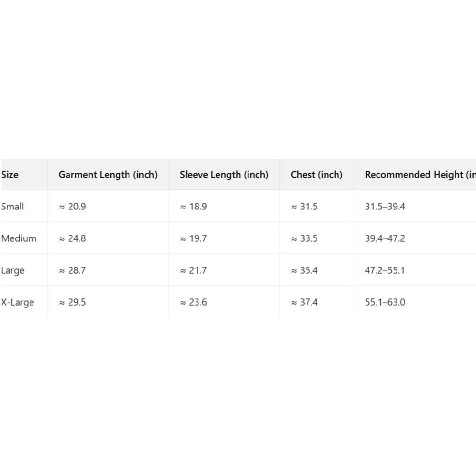Select the Size column header
Viewport: 476px width, 476px height.
point(10,175)
